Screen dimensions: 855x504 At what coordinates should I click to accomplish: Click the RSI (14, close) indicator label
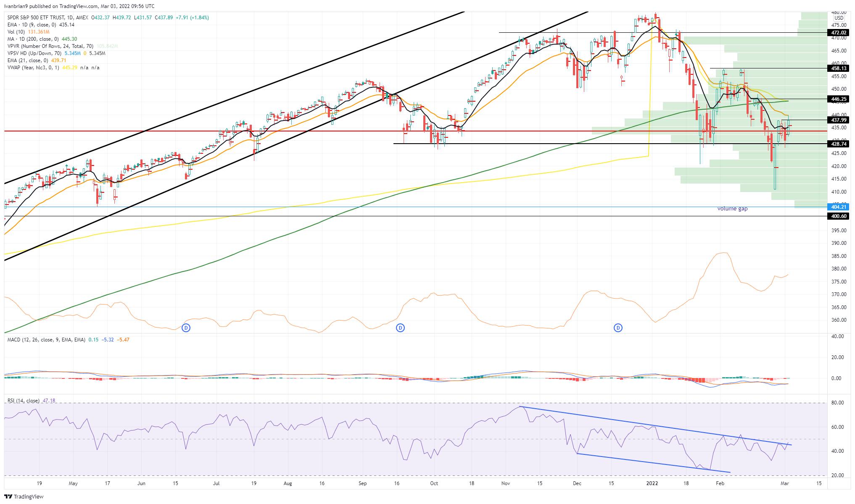point(24,401)
